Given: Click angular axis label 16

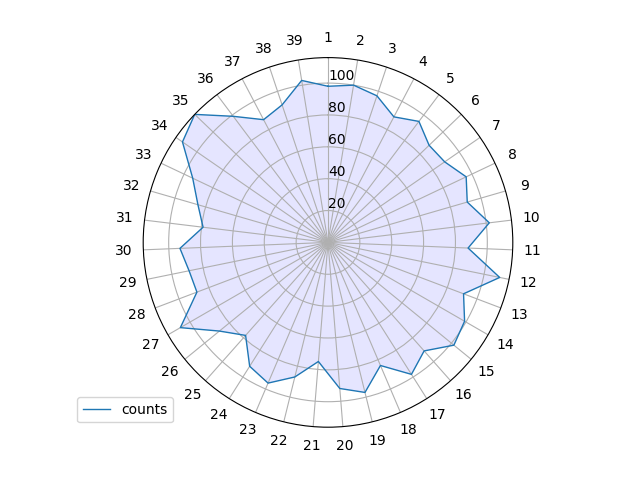Looking at the screenshot, I should 463,394.
